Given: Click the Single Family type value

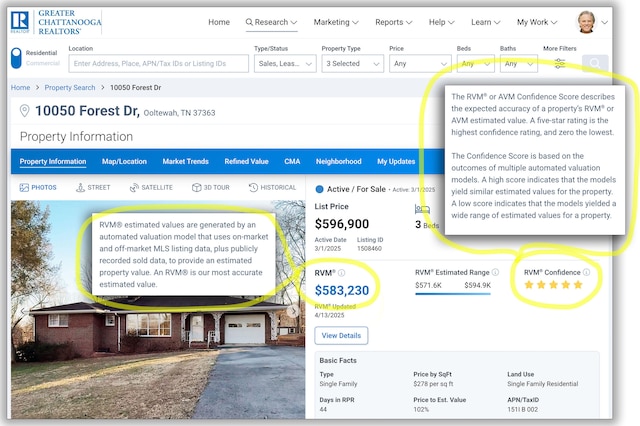Looking at the screenshot, I should click(338, 384).
